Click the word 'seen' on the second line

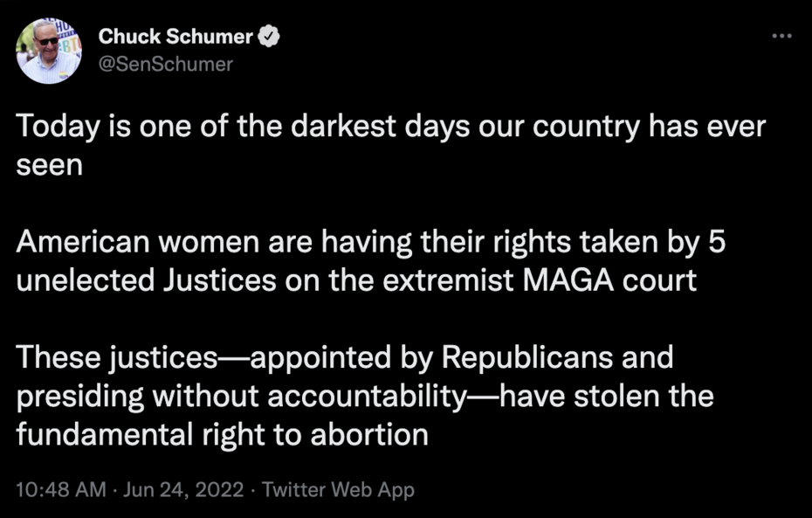(x=50, y=165)
